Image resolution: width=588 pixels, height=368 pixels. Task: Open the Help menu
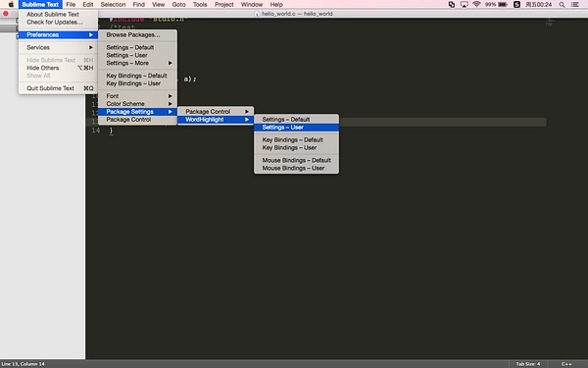(276, 5)
